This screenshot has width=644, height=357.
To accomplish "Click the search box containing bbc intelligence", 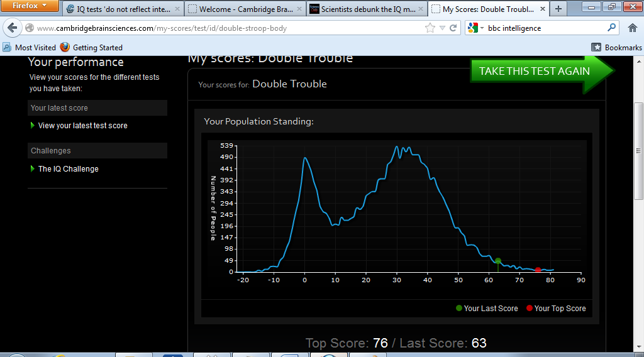I will pos(545,28).
